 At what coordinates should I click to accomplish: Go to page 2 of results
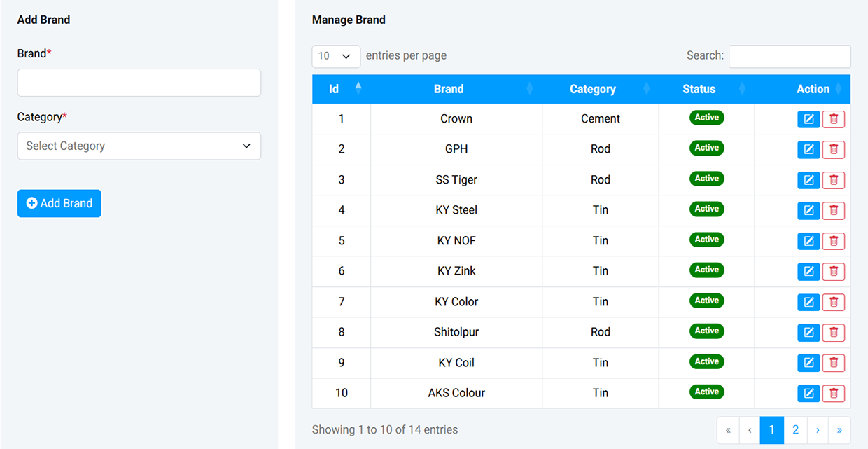click(795, 430)
